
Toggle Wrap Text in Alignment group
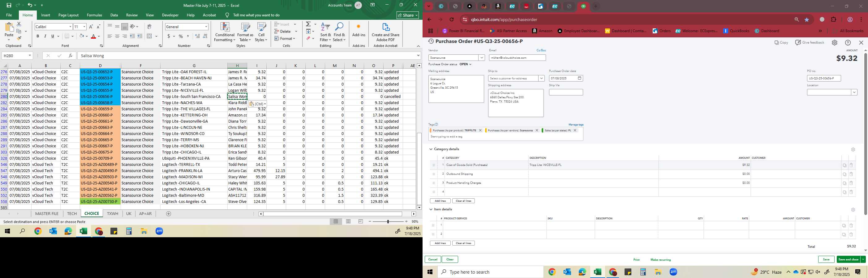149,27
